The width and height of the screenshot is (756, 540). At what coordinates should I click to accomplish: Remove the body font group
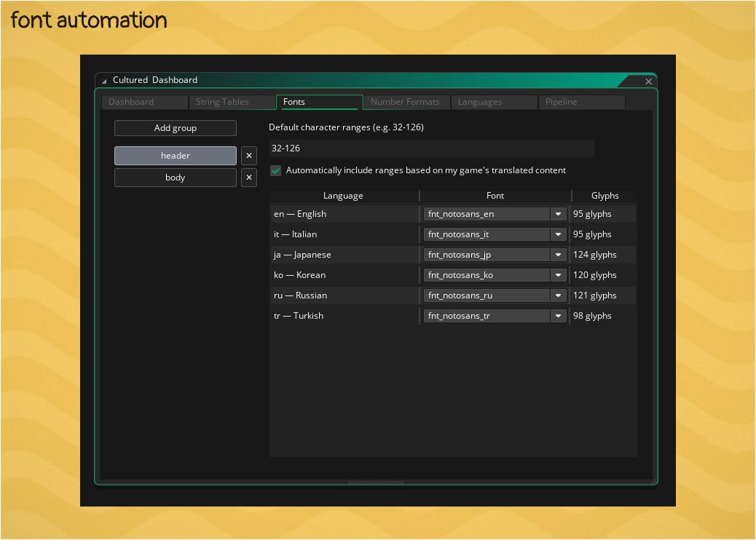tap(249, 178)
